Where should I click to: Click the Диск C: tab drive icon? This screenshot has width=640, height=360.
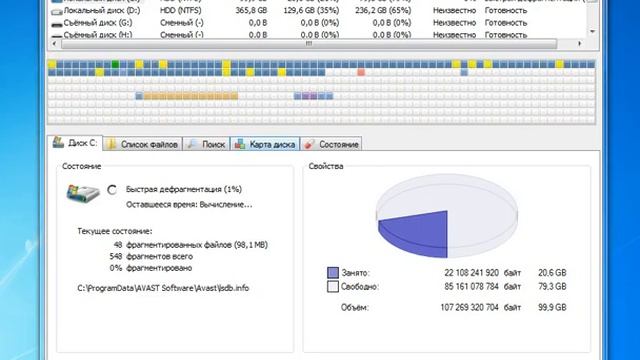[x=58, y=142]
